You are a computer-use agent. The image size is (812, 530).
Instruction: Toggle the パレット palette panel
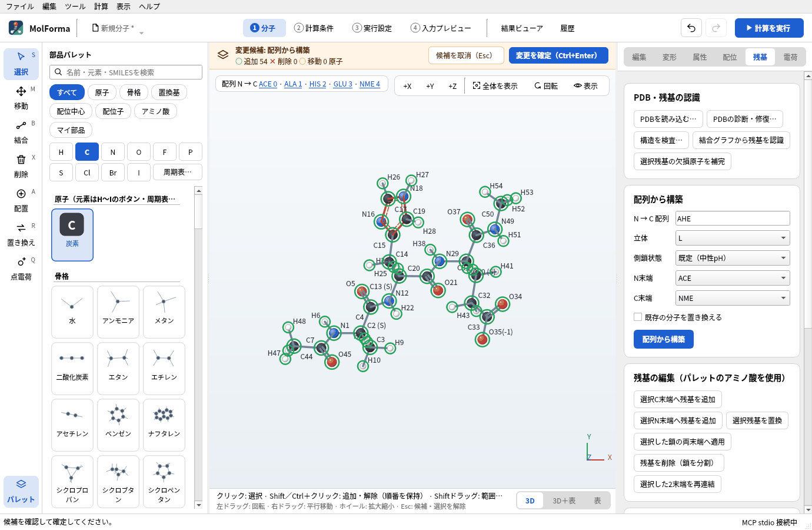point(21,491)
